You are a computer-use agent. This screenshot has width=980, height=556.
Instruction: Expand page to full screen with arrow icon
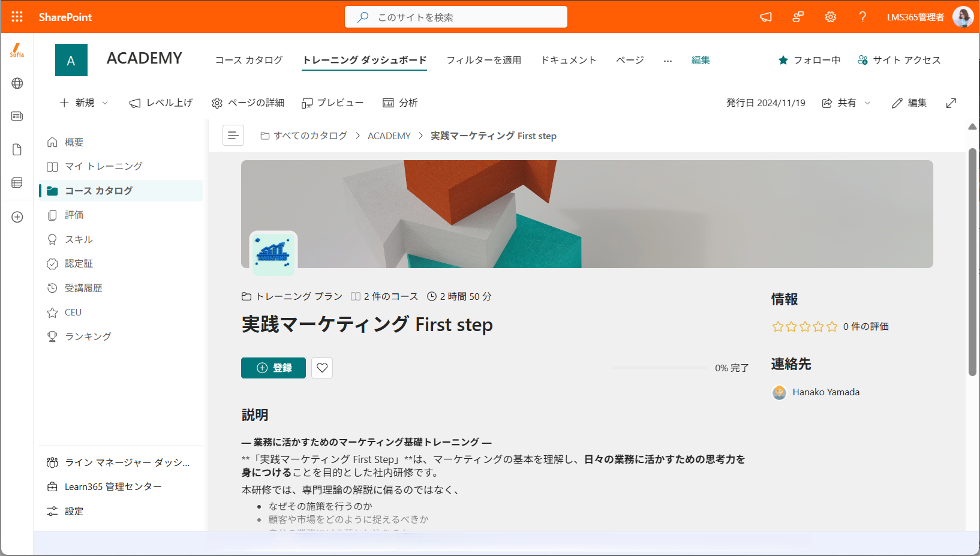[951, 103]
